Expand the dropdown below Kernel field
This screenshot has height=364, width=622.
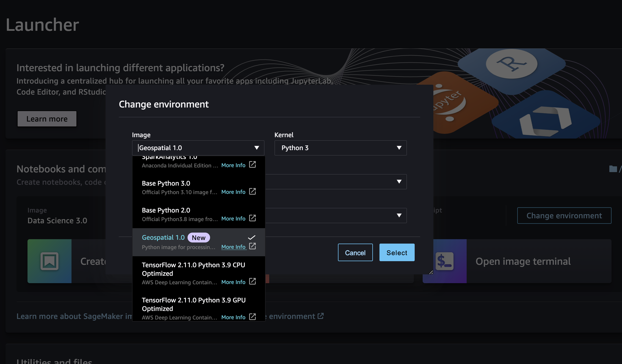[x=399, y=182]
